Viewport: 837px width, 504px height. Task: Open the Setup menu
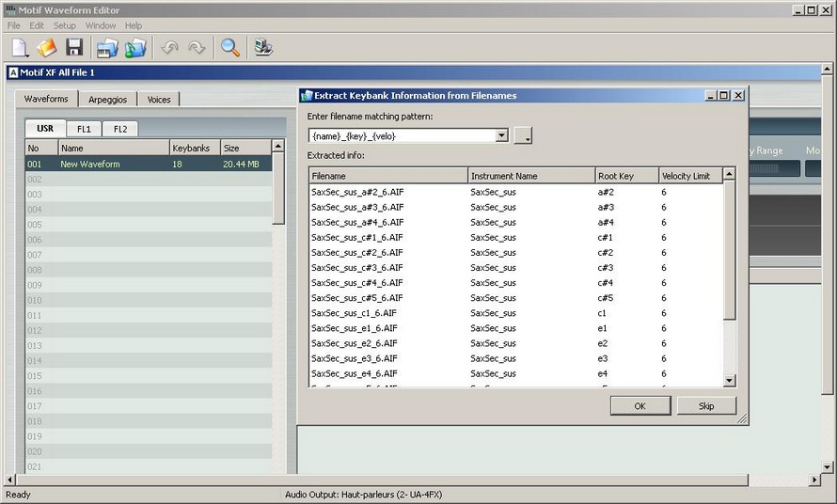coord(64,25)
